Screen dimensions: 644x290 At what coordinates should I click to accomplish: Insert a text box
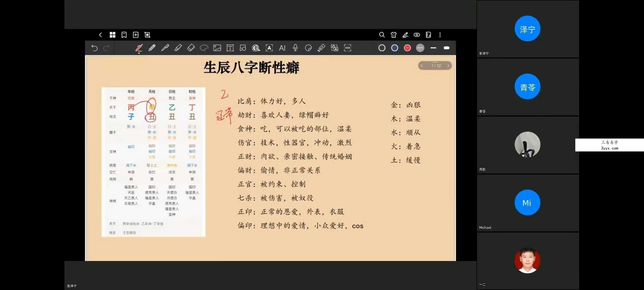[230, 48]
